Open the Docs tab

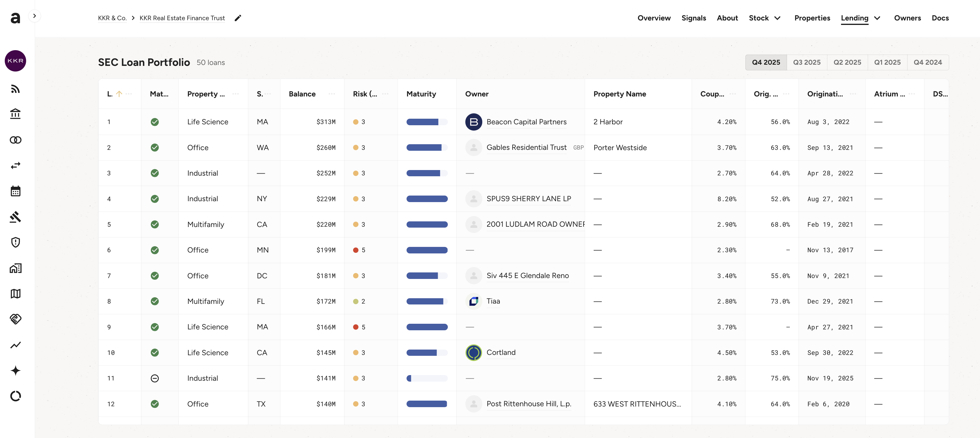[x=940, y=18]
